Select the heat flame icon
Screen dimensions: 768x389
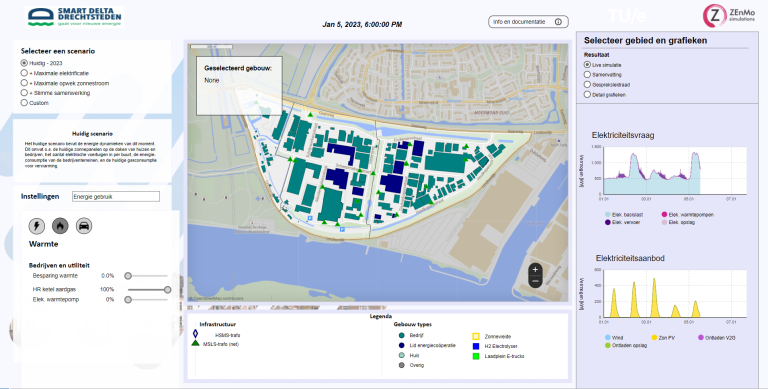pyautogui.click(x=60, y=226)
